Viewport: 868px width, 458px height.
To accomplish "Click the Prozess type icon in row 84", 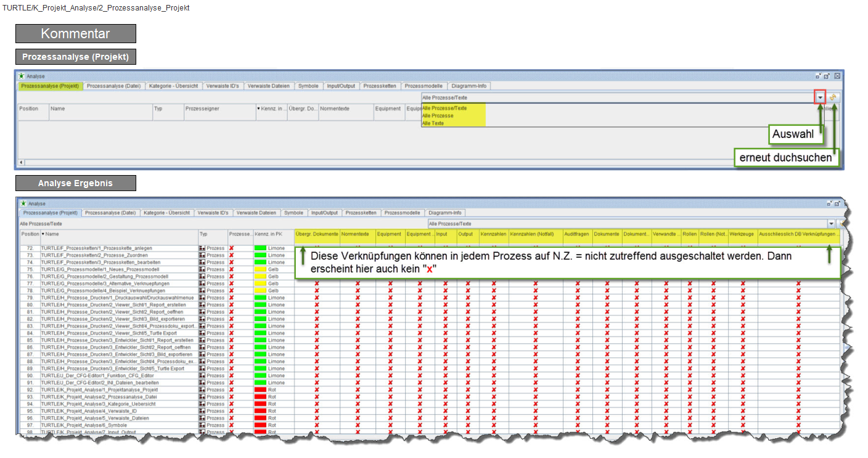I will tap(202, 333).
